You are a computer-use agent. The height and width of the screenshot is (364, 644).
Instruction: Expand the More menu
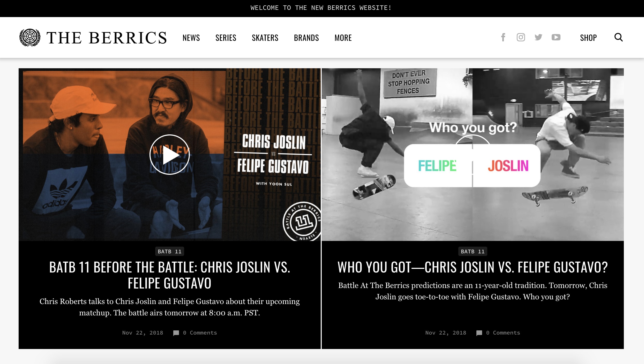tap(343, 38)
